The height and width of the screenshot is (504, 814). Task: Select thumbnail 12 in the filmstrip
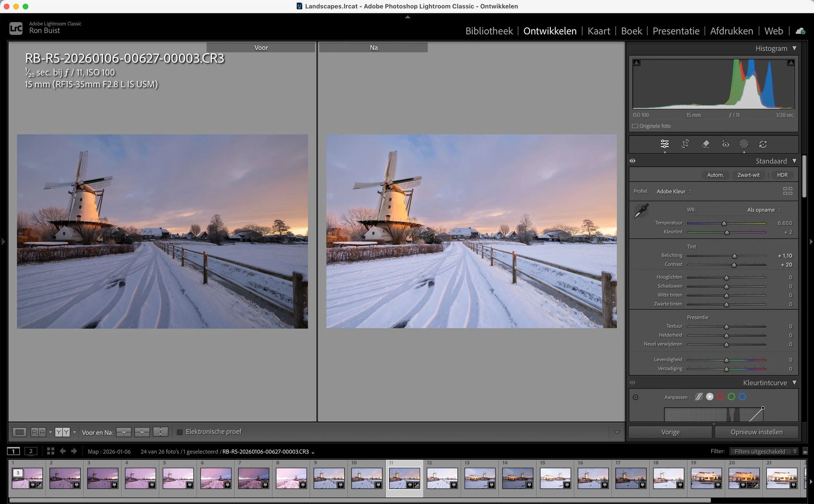(x=442, y=478)
